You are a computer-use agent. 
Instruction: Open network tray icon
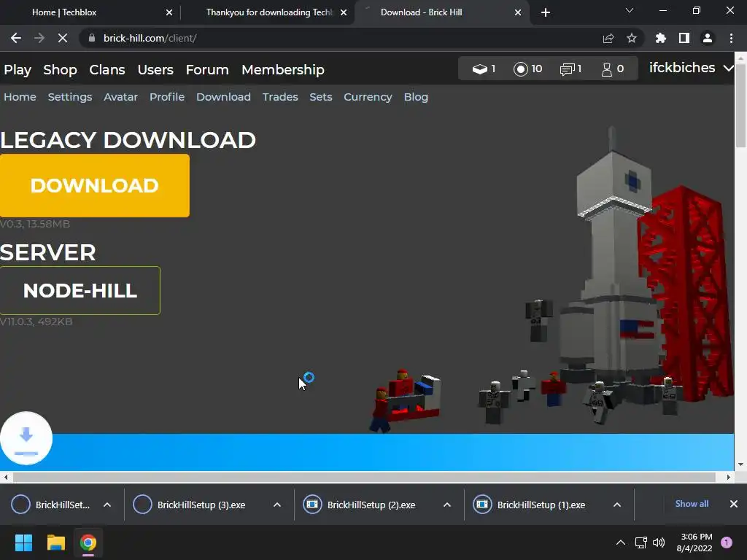click(640, 542)
